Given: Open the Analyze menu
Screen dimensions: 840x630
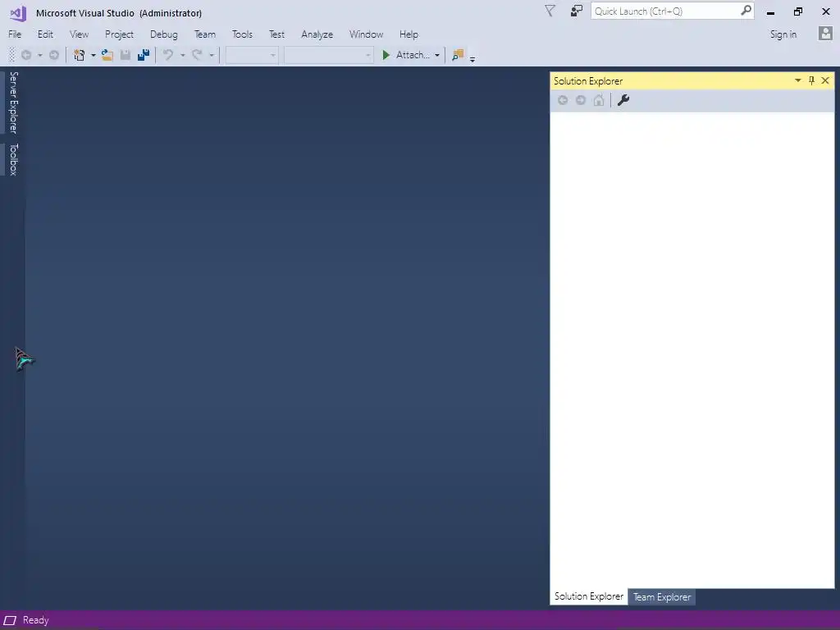Looking at the screenshot, I should (317, 34).
